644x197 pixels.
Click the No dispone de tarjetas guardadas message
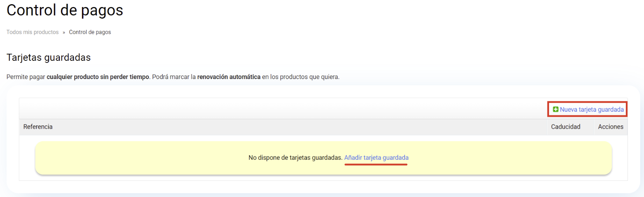tap(295, 158)
